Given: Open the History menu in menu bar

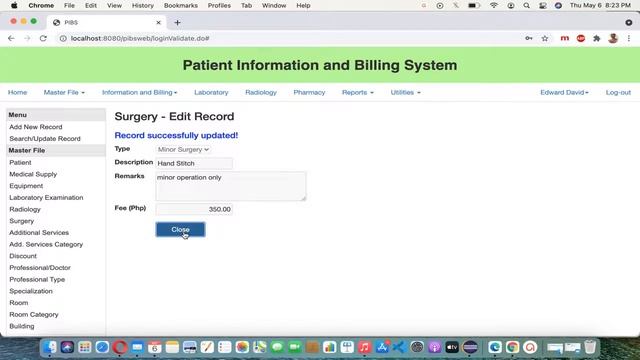Looking at the screenshot, I should tap(142, 6).
